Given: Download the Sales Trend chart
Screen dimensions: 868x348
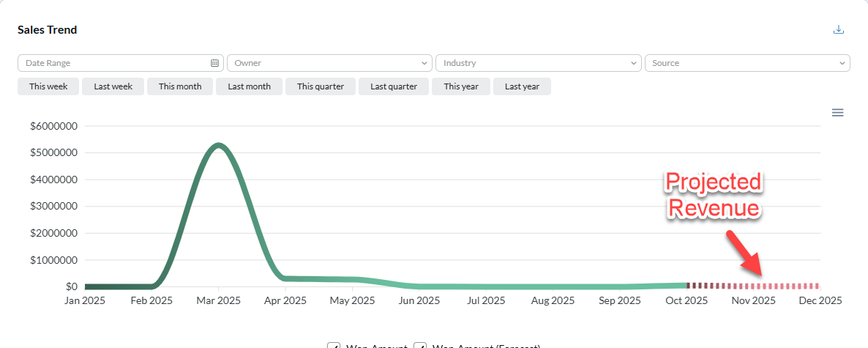Looking at the screenshot, I should pyautogui.click(x=839, y=30).
